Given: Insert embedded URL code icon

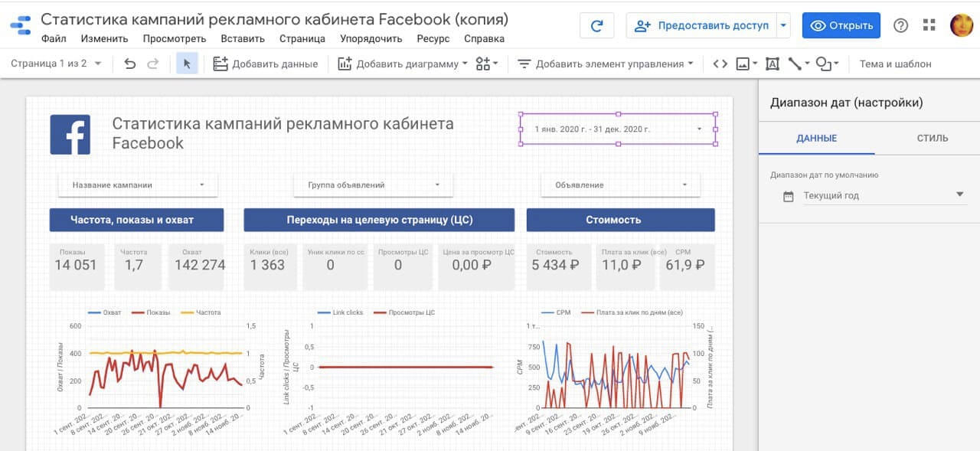Looking at the screenshot, I should click(x=720, y=64).
